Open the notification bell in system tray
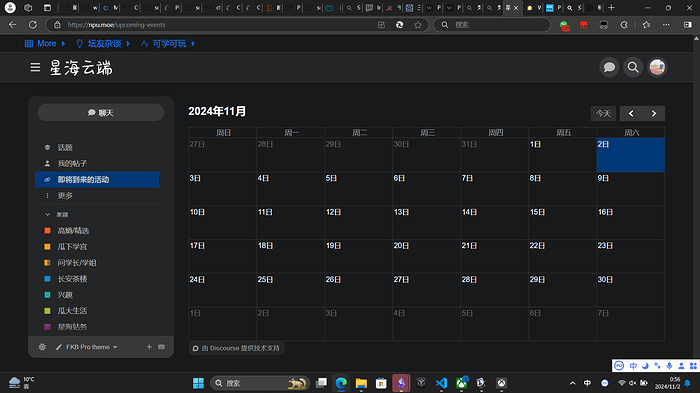The image size is (700, 393). [688, 383]
